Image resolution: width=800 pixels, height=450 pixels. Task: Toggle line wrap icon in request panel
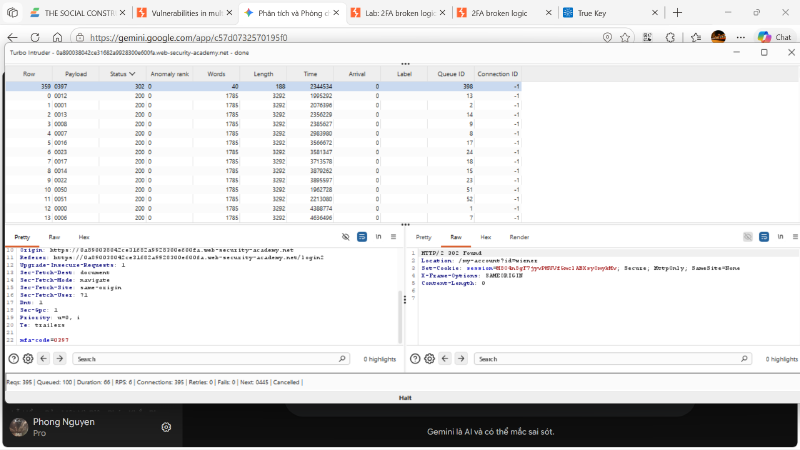pos(362,237)
